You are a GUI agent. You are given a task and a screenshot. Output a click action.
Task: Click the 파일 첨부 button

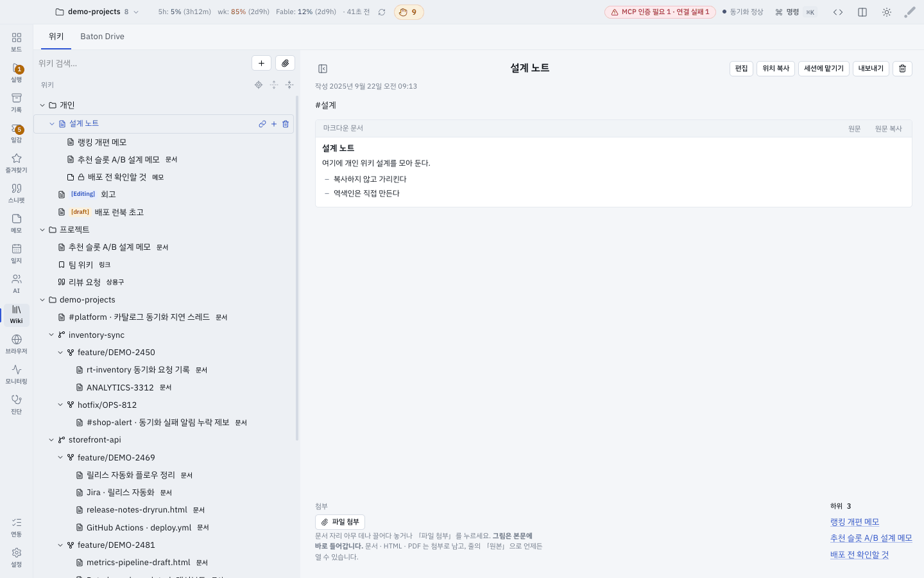point(340,522)
